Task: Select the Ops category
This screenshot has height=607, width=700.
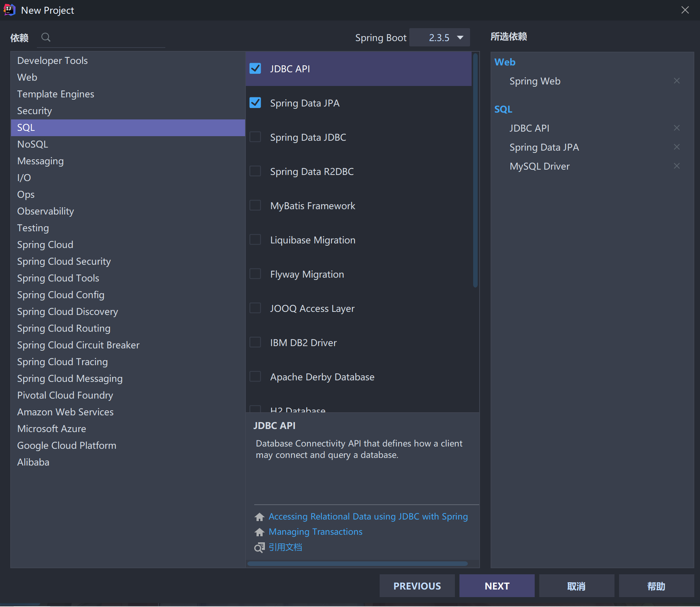Action: point(128,194)
